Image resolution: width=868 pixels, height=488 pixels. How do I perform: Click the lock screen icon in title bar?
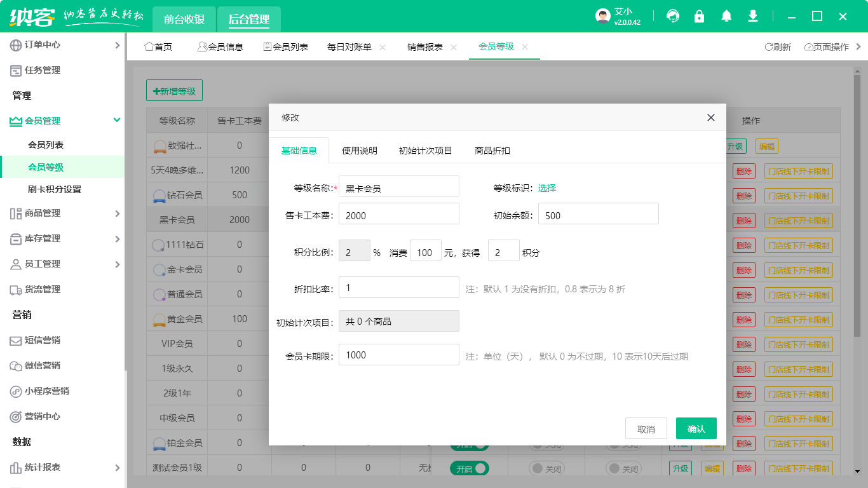[x=700, y=16]
